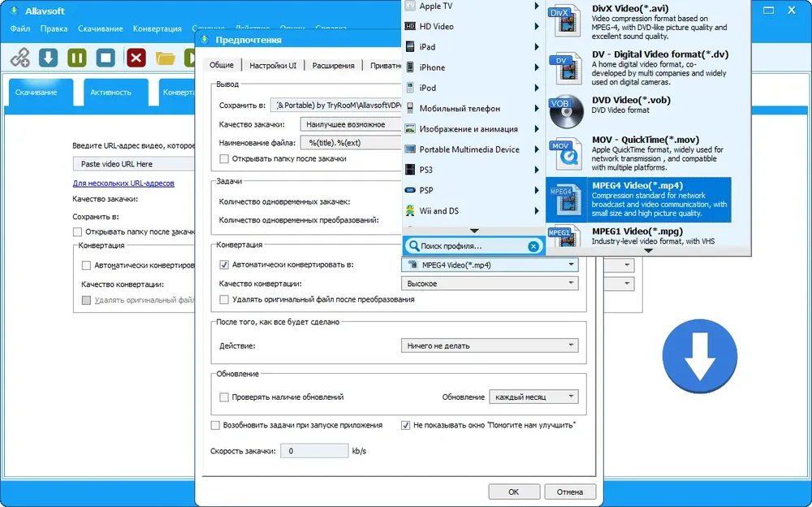Enable Проверять наличие обновлений checkbox
Viewport: 812px width, 507px height.
pos(224,397)
